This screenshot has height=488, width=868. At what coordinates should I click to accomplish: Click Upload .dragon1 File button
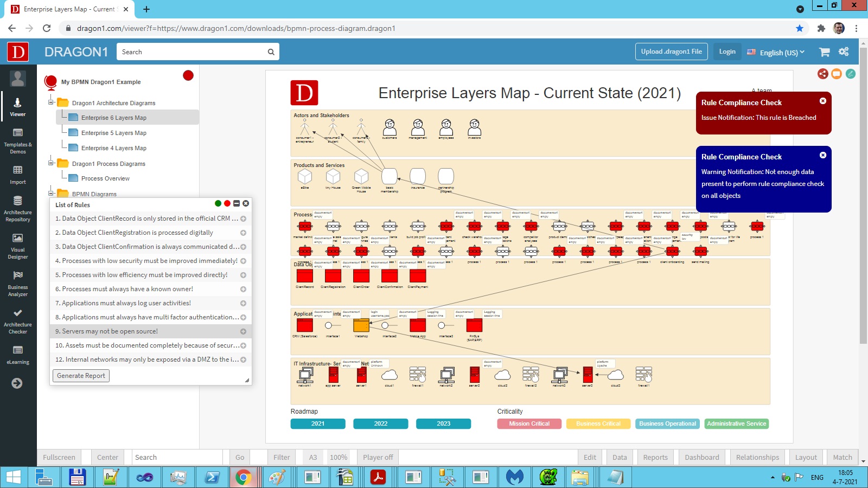[671, 52]
